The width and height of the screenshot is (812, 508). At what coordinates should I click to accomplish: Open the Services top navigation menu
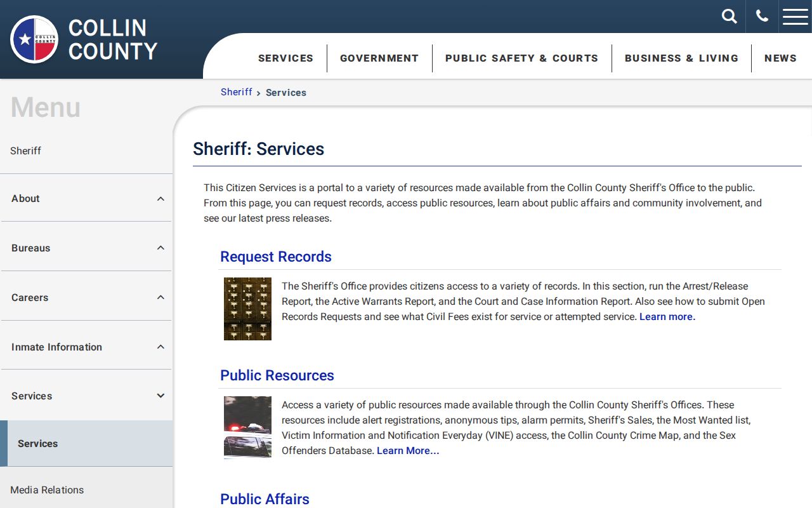pyautogui.click(x=285, y=58)
